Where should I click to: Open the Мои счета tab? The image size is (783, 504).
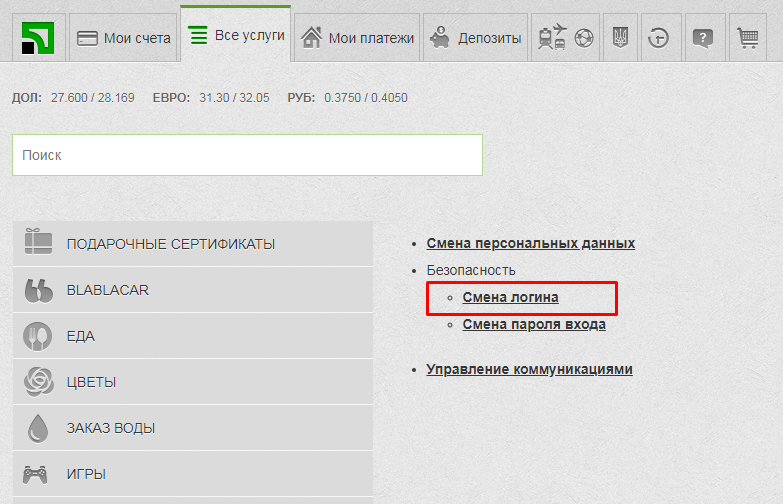pyautogui.click(x=123, y=38)
